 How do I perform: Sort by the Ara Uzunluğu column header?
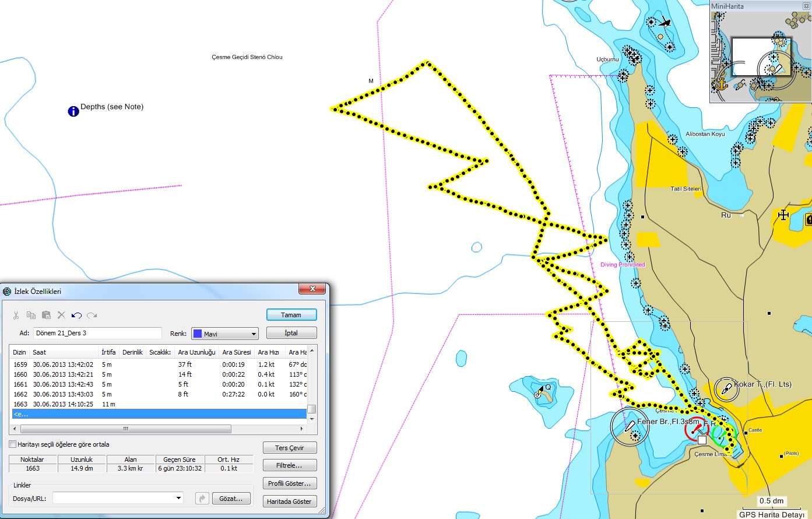pyautogui.click(x=197, y=352)
